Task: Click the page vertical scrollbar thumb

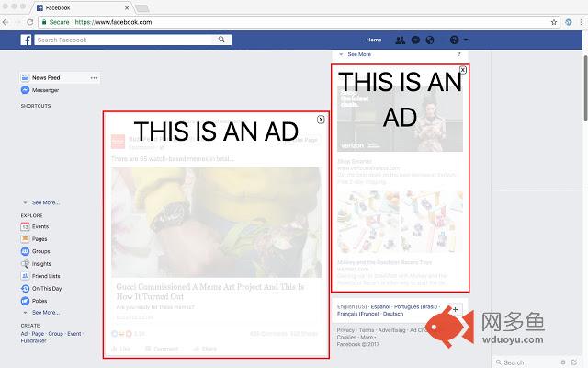Action: click(x=585, y=88)
